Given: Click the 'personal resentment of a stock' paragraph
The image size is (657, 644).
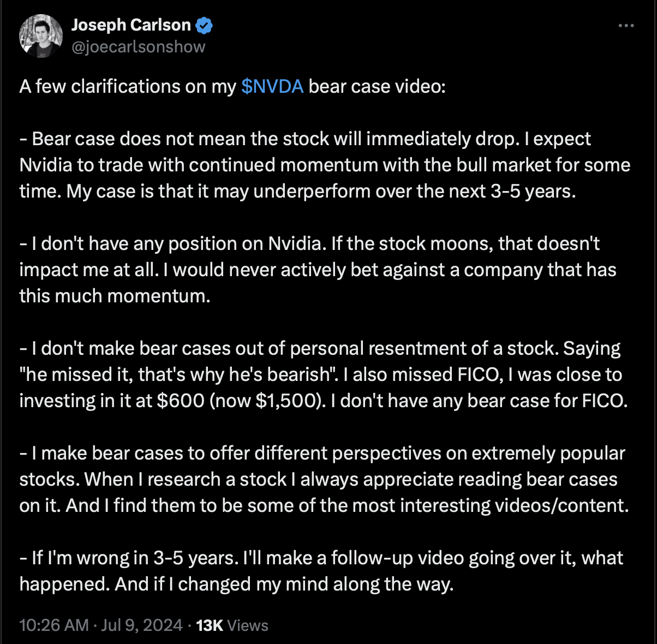Looking at the screenshot, I should coord(324,374).
